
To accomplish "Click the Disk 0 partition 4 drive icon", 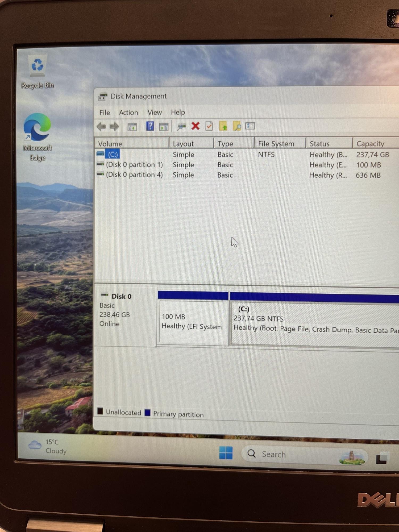I will (100, 174).
